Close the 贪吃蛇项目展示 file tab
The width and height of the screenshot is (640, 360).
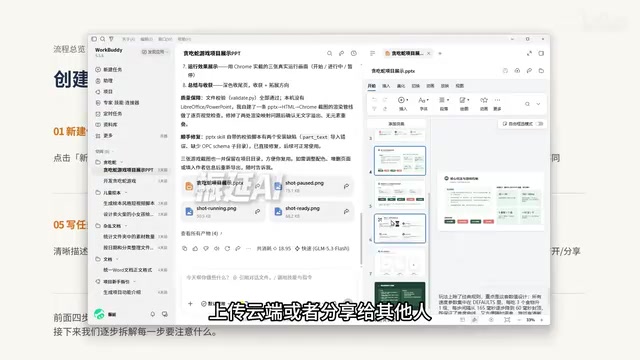(429, 53)
